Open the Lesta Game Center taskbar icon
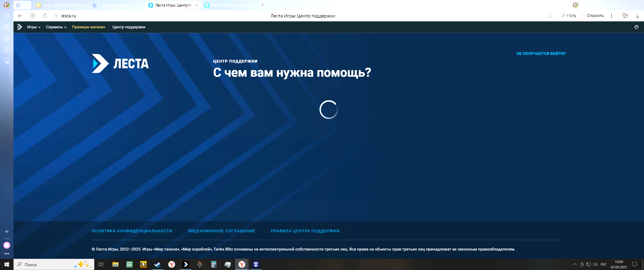Viewport: 644px width, 270px height. (186, 264)
